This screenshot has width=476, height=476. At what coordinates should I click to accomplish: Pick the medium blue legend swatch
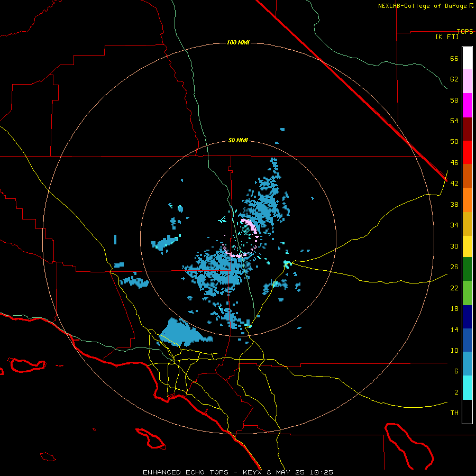point(467,340)
